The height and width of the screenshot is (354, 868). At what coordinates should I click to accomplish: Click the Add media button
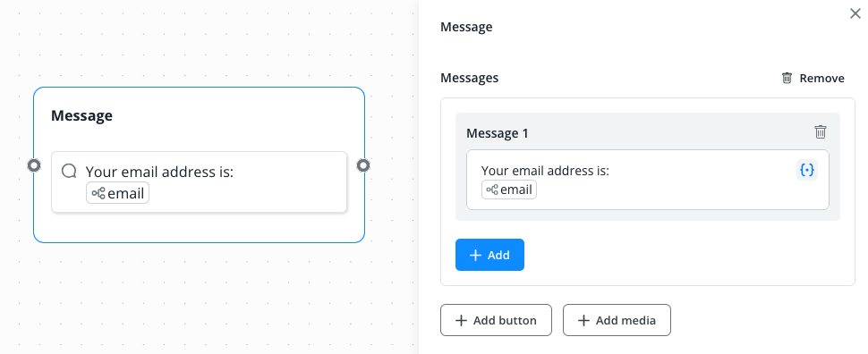pyautogui.click(x=617, y=320)
